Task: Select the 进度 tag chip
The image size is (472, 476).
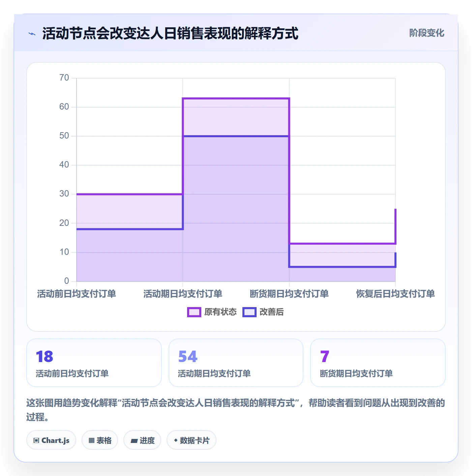Action: point(142,440)
